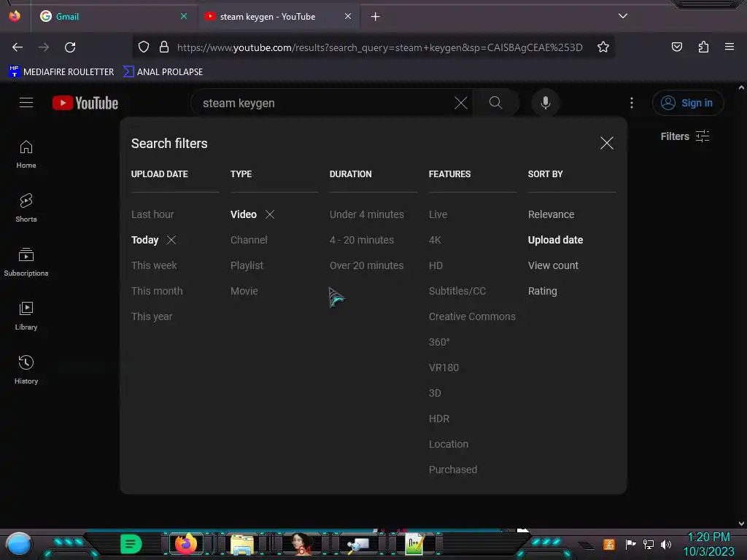Select 4 - 20 minutes duration

click(x=362, y=240)
